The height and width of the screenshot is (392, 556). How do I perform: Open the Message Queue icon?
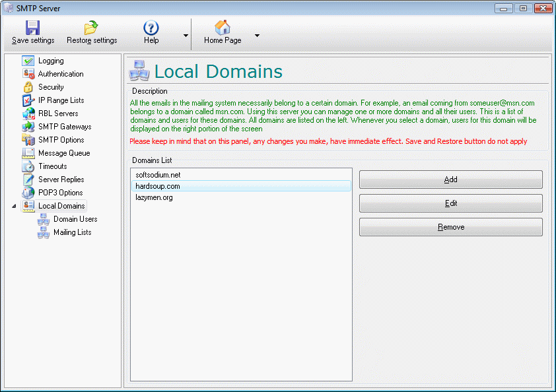tap(28, 152)
